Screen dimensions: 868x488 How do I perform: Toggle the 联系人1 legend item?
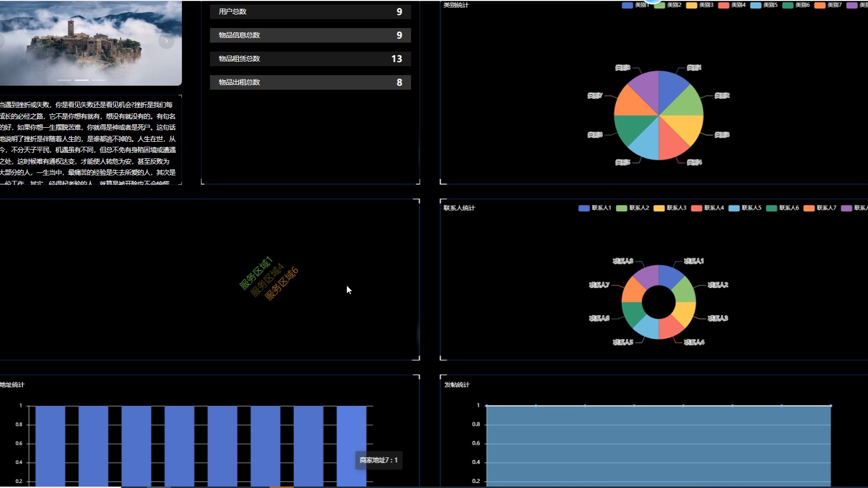(x=595, y=208)
